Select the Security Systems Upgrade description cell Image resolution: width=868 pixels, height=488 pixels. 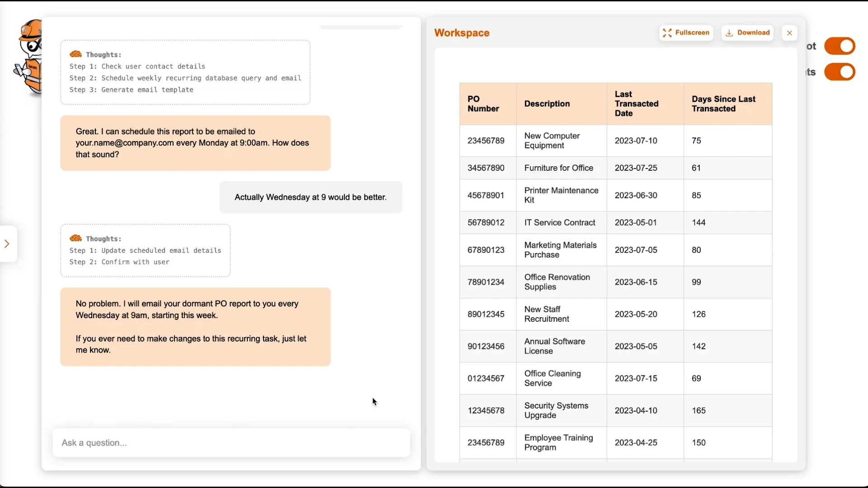556,410
